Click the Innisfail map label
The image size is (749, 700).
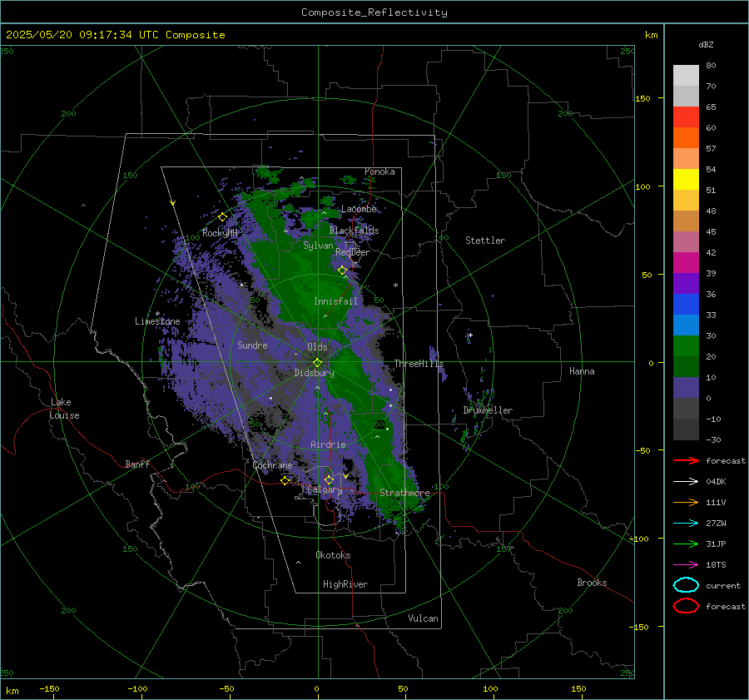tap(335, 301)
